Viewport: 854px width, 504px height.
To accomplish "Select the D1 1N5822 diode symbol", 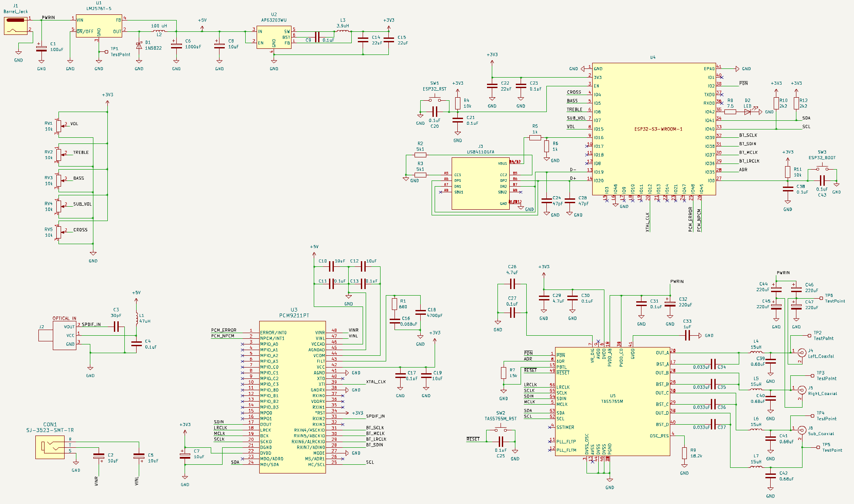I will click(139, 45).
